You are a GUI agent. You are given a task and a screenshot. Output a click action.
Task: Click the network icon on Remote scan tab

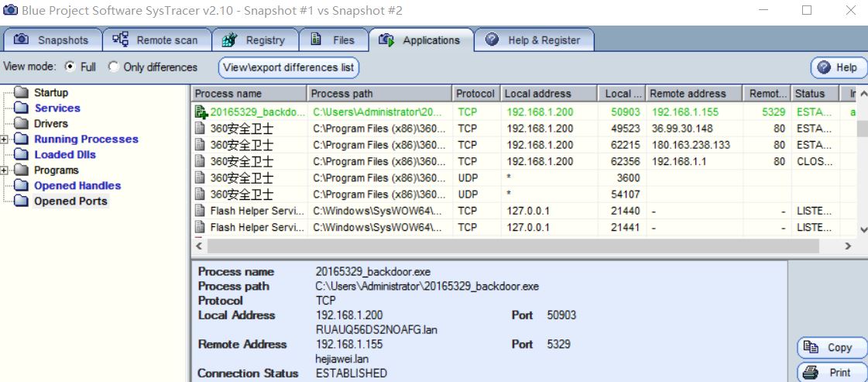click(120, 40)
